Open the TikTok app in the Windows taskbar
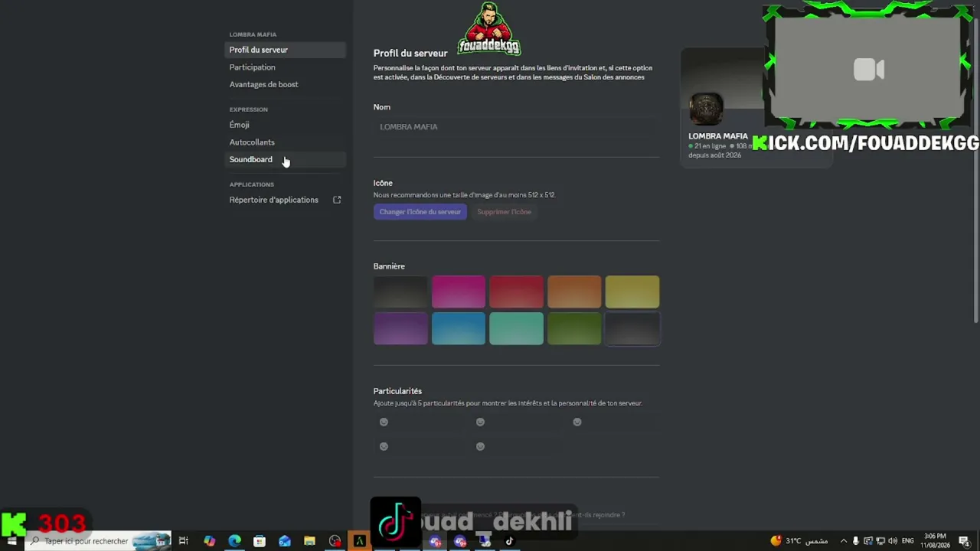The height and width of the screenshot is (551, 980). point(509,541)
